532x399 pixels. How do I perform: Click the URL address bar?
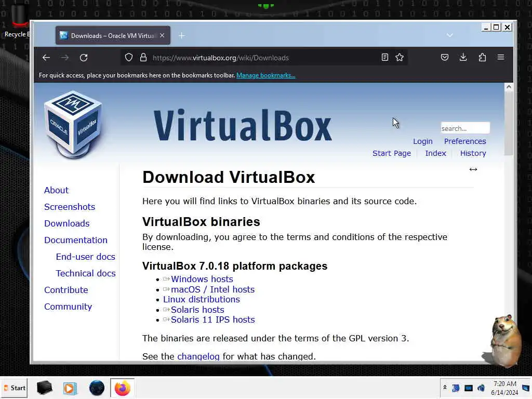click(264, 58)
